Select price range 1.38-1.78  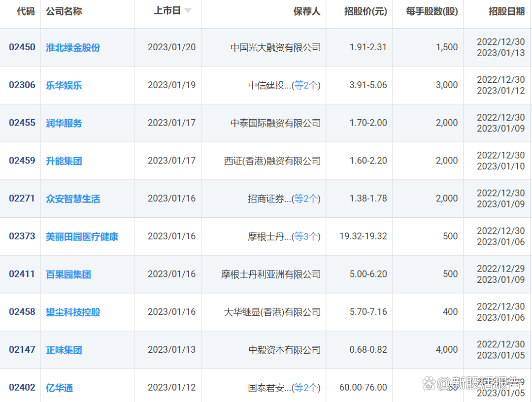coord(368,199)
